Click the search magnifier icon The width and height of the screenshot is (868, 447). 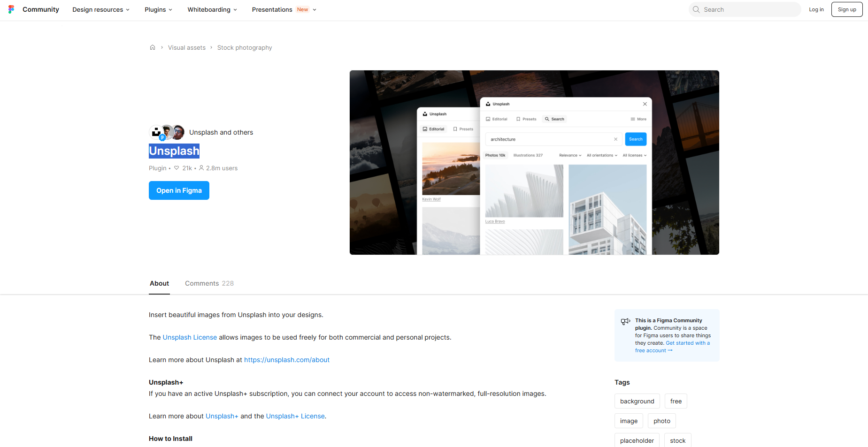point(696,9)
